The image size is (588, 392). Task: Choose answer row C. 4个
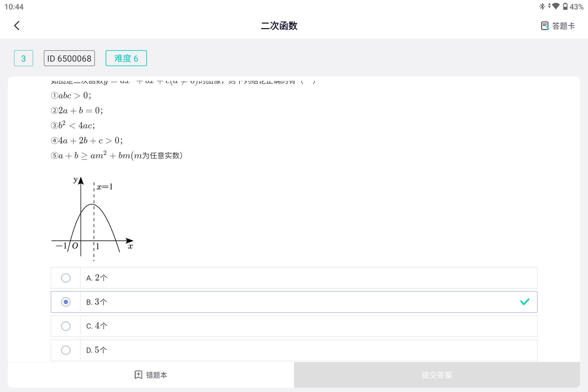[294, 326]
